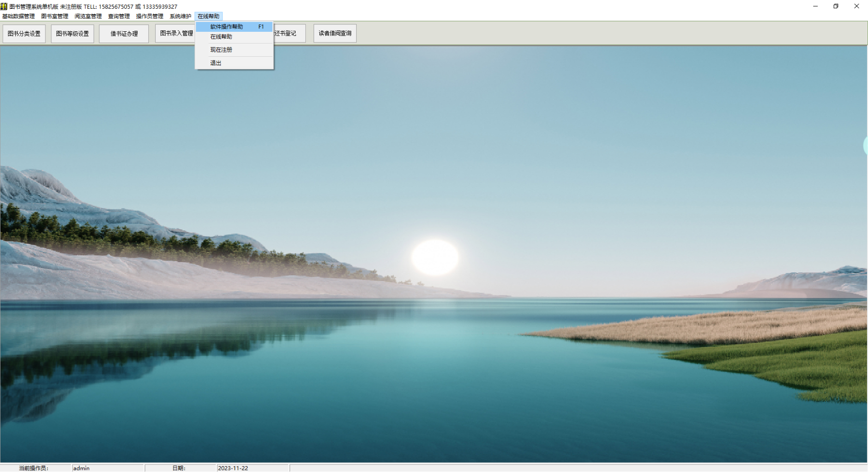Select 退出 to exit the program
This screenshot has height=472, width=868.
coord(234,63)
